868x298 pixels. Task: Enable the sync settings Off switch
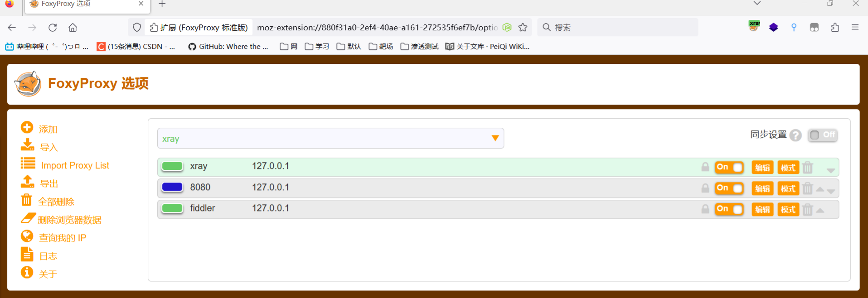[823, 135]
